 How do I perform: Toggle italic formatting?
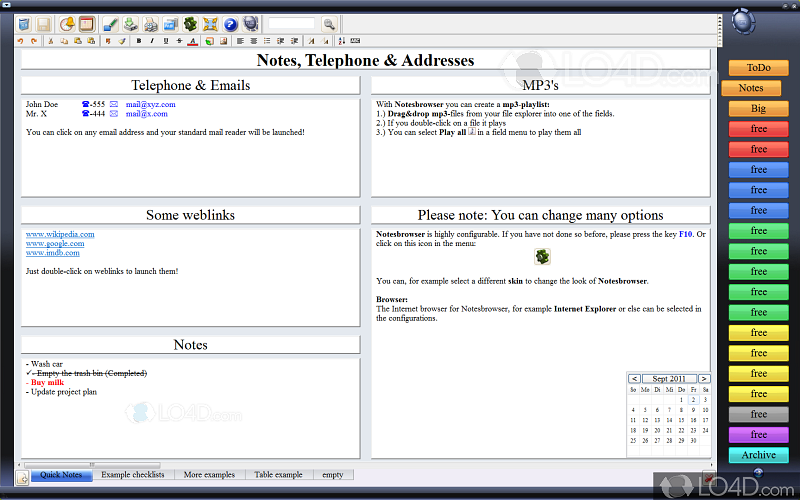point(152,41)
